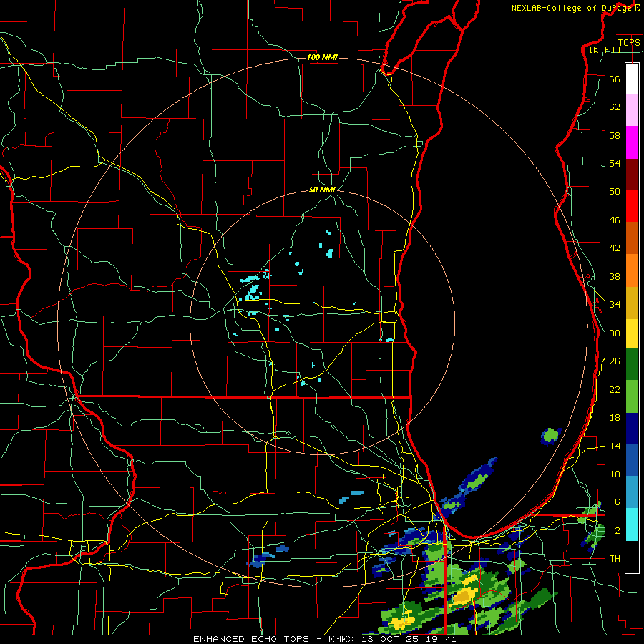Screen dimensions: 644x644
Task: Select the 10 legend number
Action: click(615, 474)
